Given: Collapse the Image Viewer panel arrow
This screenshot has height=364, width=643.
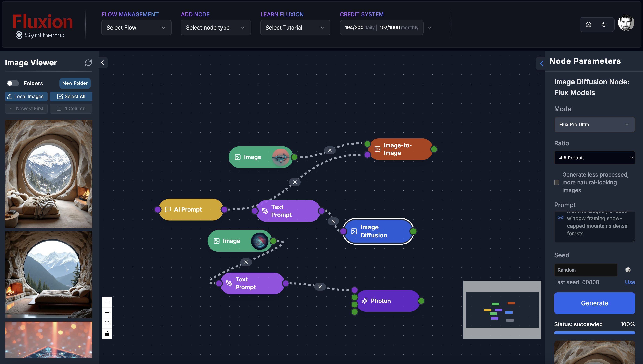Looking at the screenshot, I should coord(103,63).
